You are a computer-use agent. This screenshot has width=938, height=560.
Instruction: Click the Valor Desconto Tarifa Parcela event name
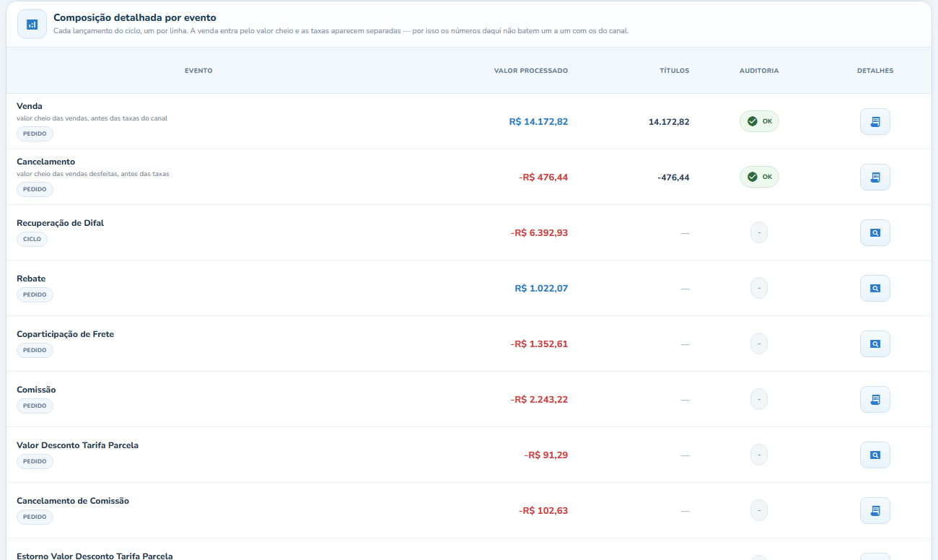pos(77,445)
